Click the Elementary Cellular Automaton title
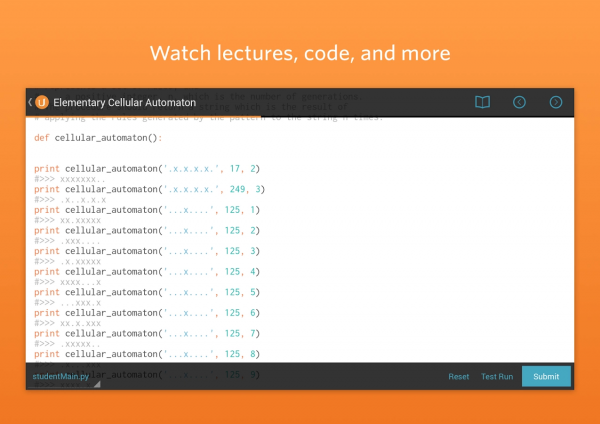600x424 pixels. point(124,103)
